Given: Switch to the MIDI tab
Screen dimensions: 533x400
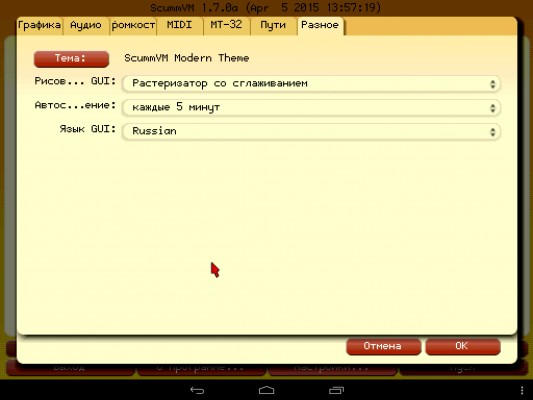Looking at the screenshot, I should pyautogui.click(x=180, y=26).
